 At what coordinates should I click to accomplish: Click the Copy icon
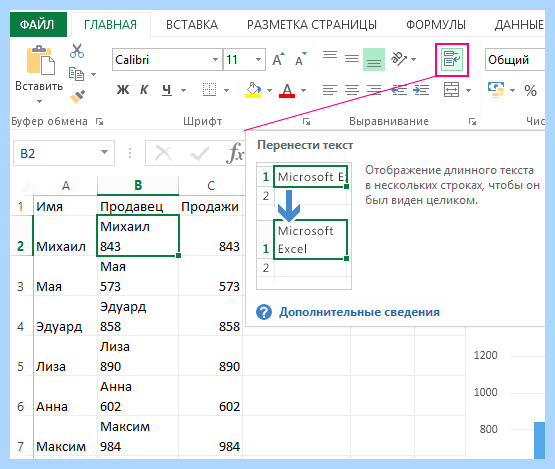tap(76, 74)
